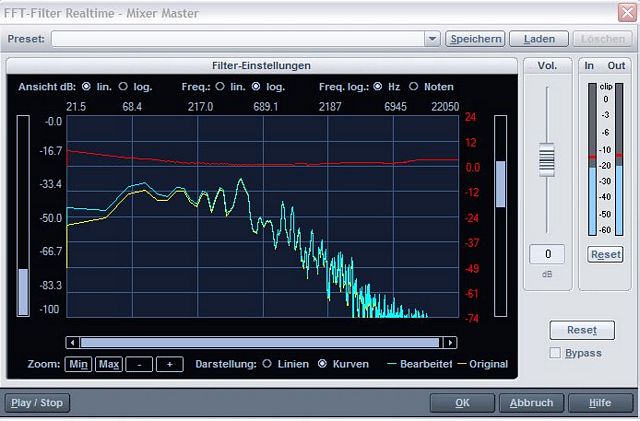Click the 2187 frequency label
The image size is (640, 421).
(330, 107)
